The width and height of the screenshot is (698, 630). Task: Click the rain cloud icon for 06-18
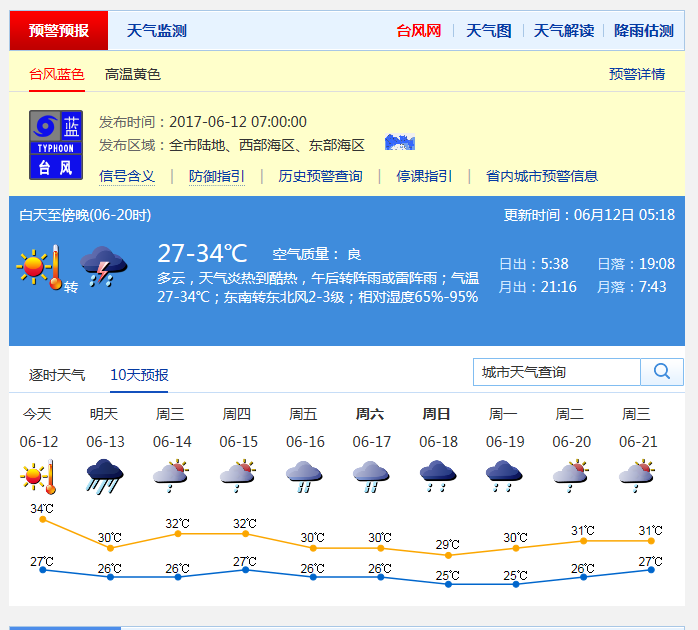point(438,475)
